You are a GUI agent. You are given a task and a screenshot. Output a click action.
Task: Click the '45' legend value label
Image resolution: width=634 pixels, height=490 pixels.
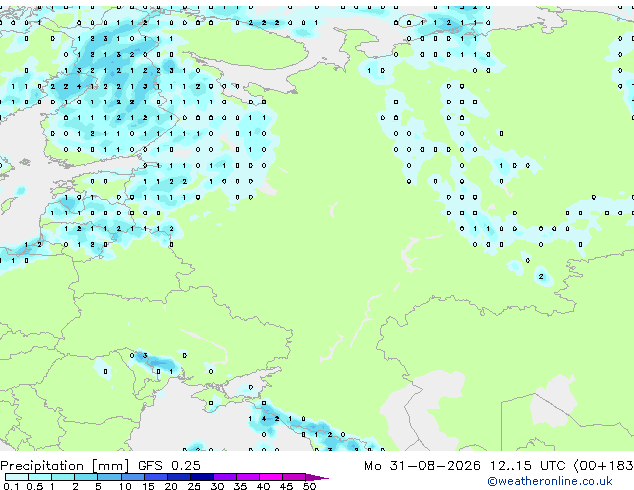tap(286, 486)
